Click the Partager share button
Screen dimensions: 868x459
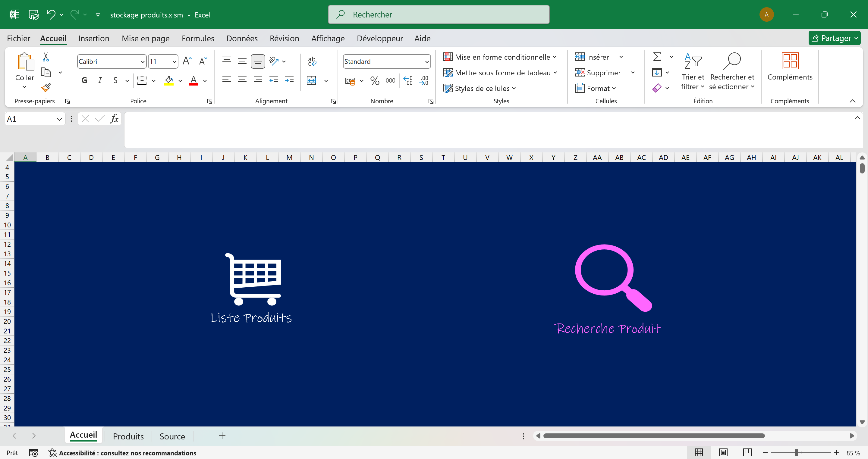tap(834, 38)
